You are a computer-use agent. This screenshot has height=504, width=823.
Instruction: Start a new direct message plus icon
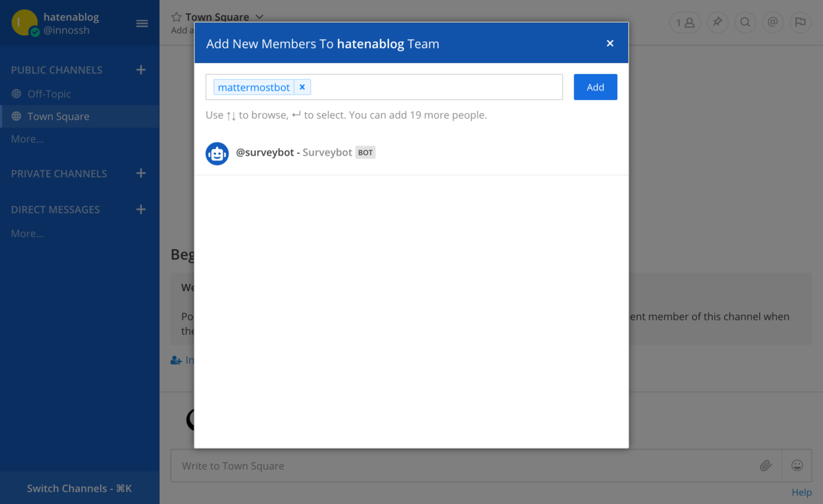point(141,209)
